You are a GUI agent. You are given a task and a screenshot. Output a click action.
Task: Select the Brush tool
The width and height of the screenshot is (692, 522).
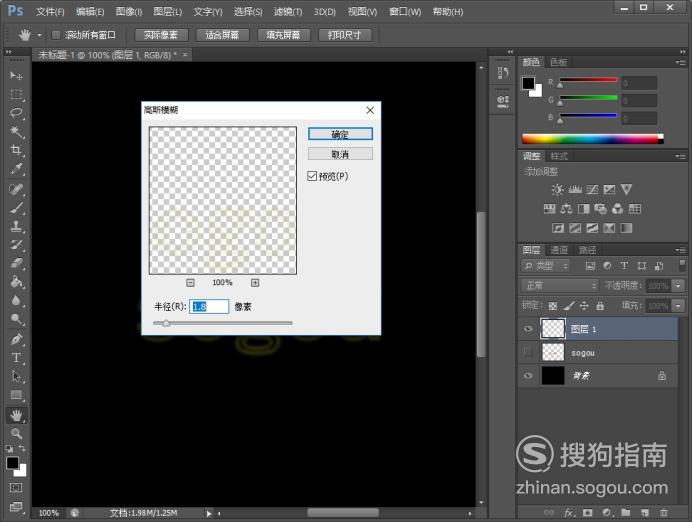16,208
